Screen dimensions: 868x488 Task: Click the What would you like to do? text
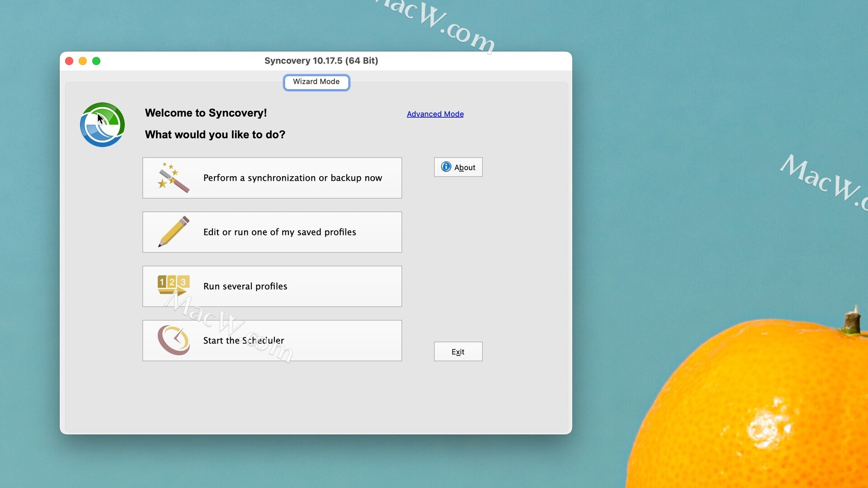(215, 135)
